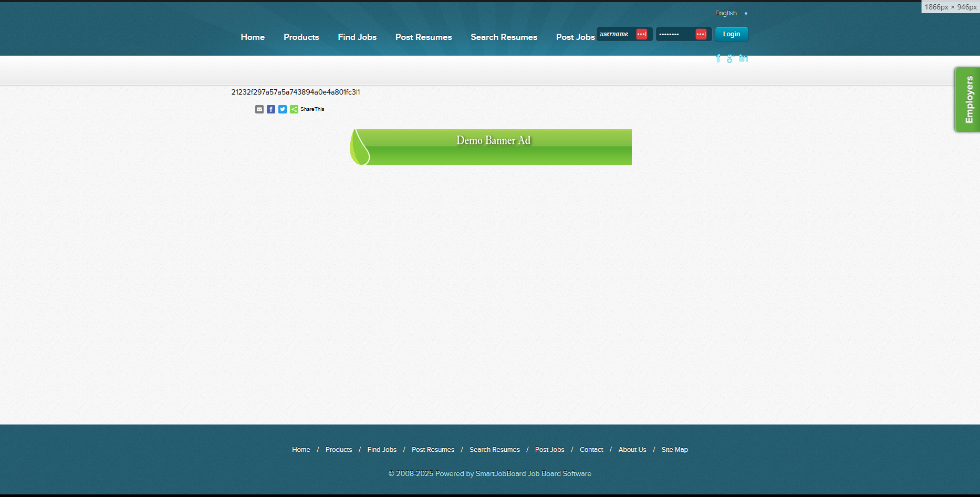This screenshot has width=980, height=497.
Task: Open more sharing options via ShareThis icon
Action: point(294,109)
